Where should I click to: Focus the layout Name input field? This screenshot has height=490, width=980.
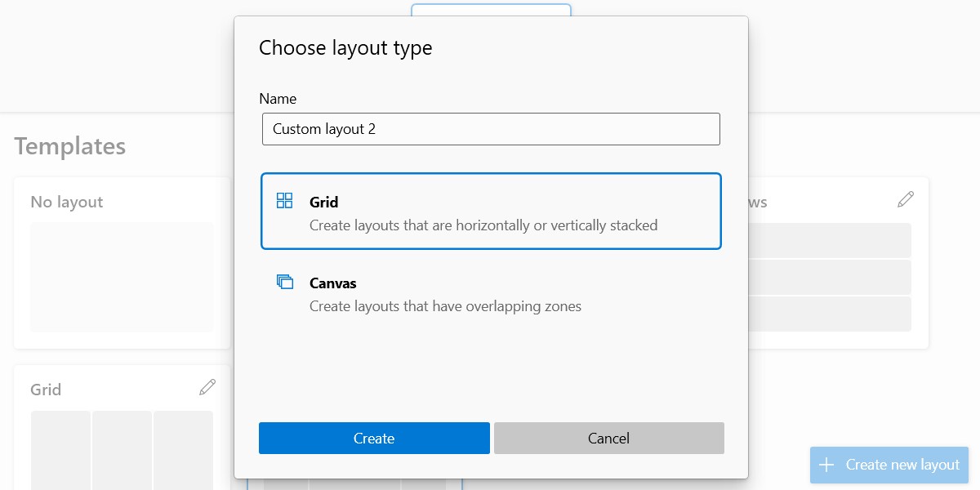click(491, 129)
